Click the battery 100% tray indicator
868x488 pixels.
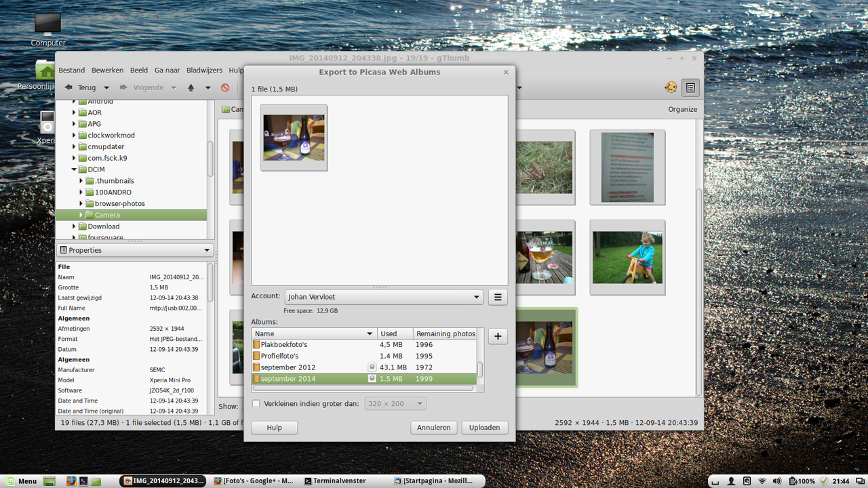coord(802,481)
